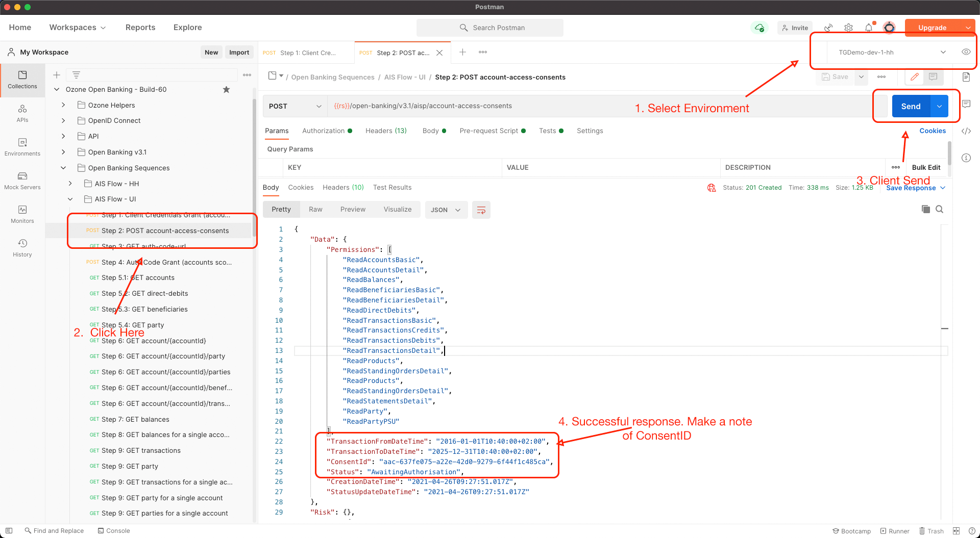The height and width of the screenshot is (538, 980).
Task: Open the History sidebar panel
Action: point(22,248)
